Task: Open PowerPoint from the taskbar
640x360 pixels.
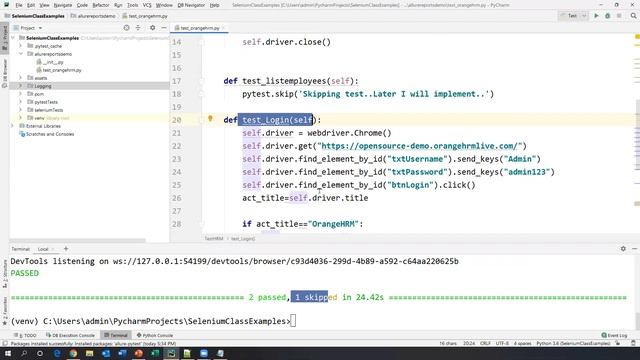Action: (x=138, y=353)
